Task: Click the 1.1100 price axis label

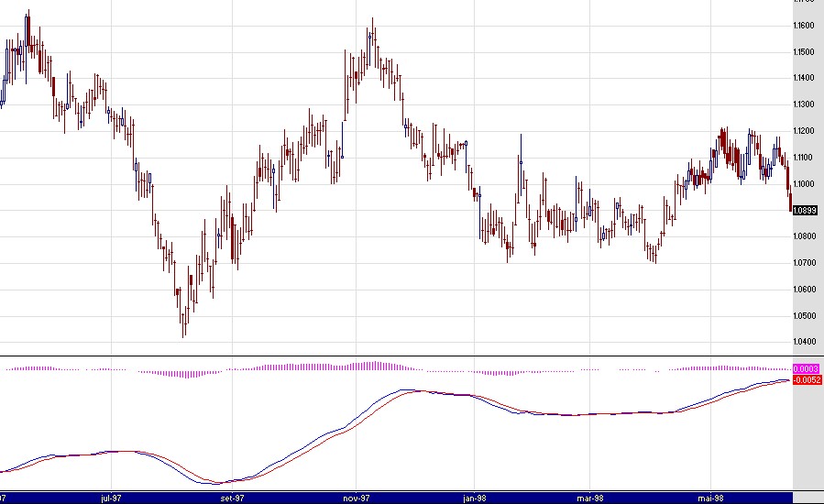Action: pos(804,157)
